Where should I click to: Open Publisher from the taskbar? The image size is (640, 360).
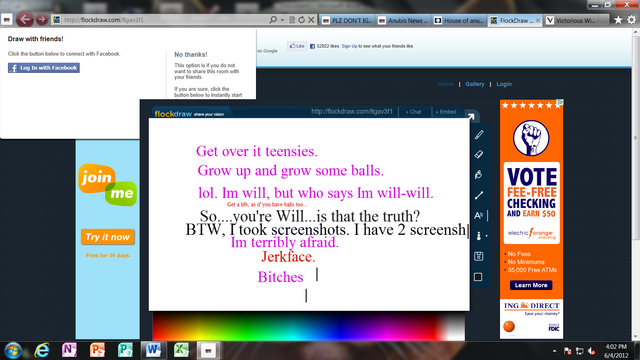coord(125,350)
